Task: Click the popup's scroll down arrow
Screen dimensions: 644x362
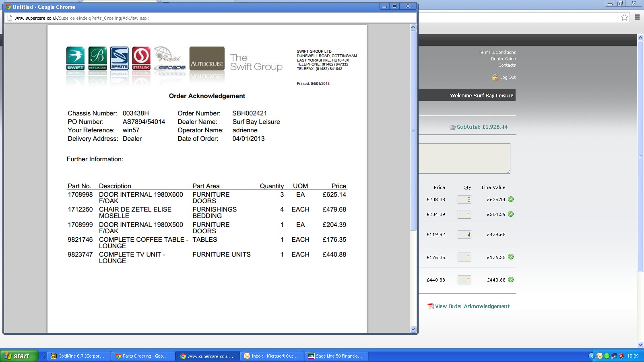Action: tap(413, 329)
